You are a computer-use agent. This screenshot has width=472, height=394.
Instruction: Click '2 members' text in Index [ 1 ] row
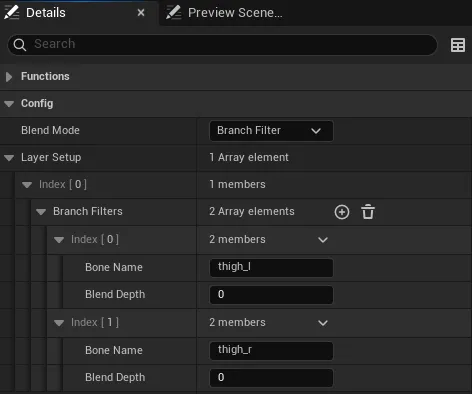tap(238, 322)
